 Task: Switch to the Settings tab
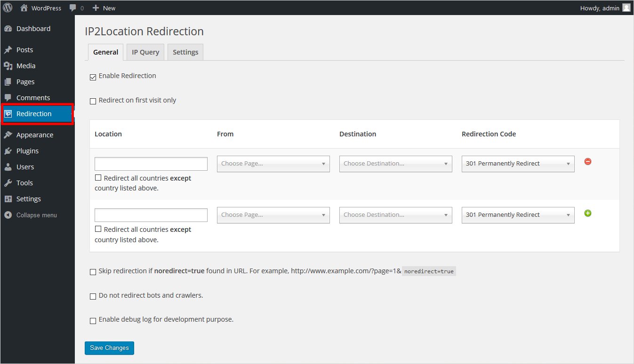click(185, 52)
